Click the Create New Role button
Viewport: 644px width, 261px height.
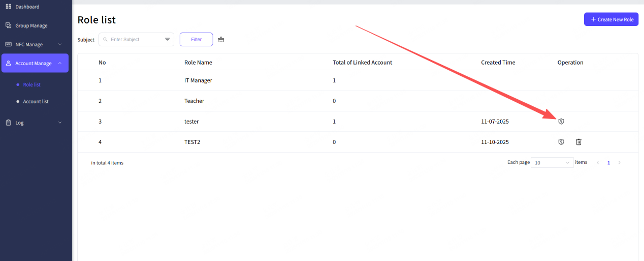(x=611, y=19)
